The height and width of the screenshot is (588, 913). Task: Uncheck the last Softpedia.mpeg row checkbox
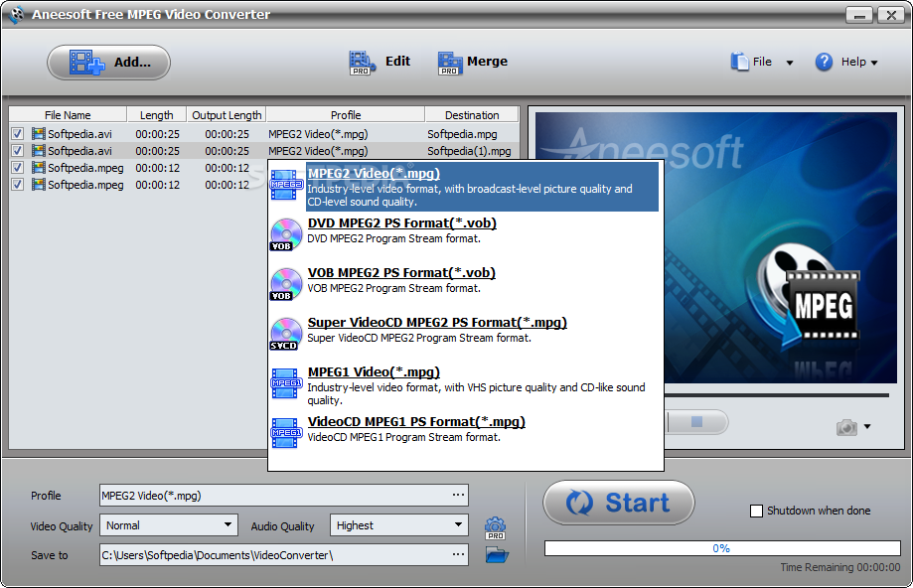[x=18, y=185]
